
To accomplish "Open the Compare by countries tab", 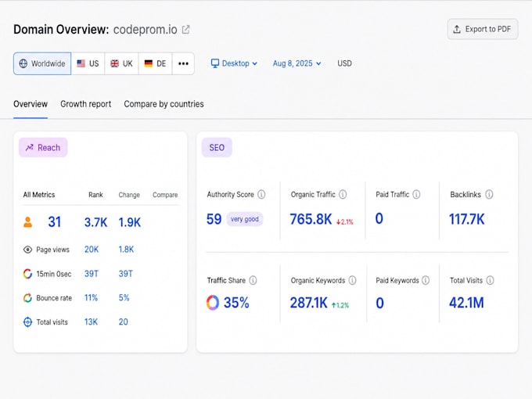I will [x=164, y=104].
